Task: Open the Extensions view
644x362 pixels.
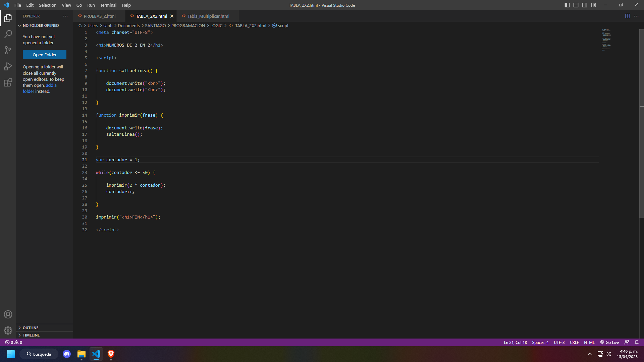Action: [8, 82]
